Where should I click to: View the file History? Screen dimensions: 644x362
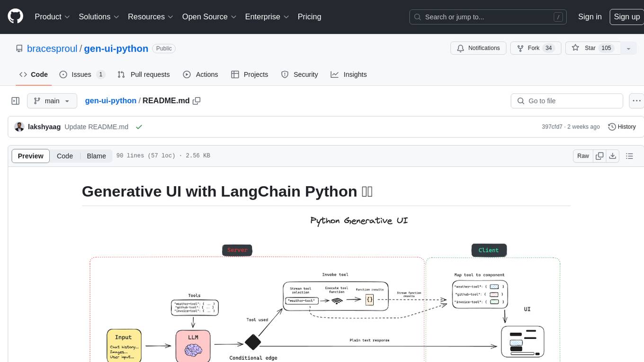point(622,127)
